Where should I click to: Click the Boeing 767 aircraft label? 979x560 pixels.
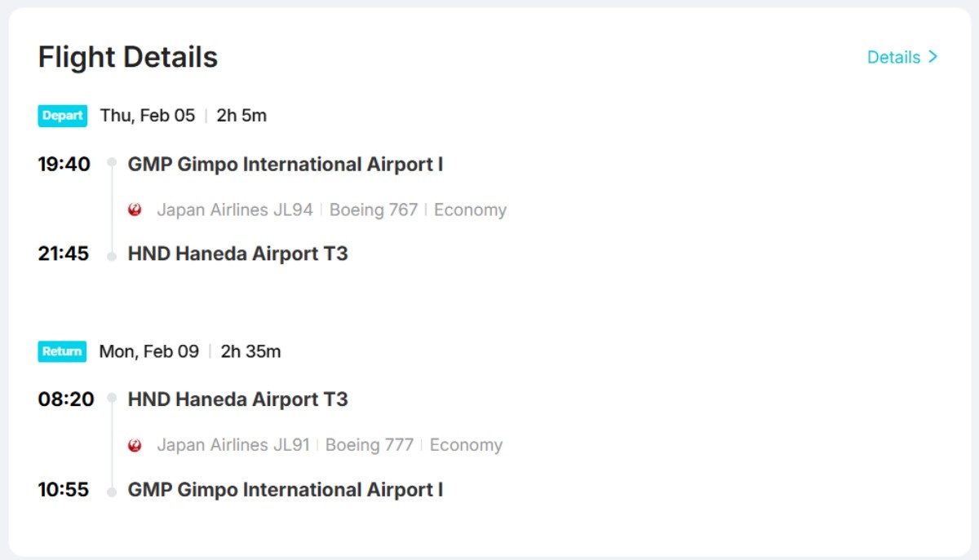click(x=374, y=210)
